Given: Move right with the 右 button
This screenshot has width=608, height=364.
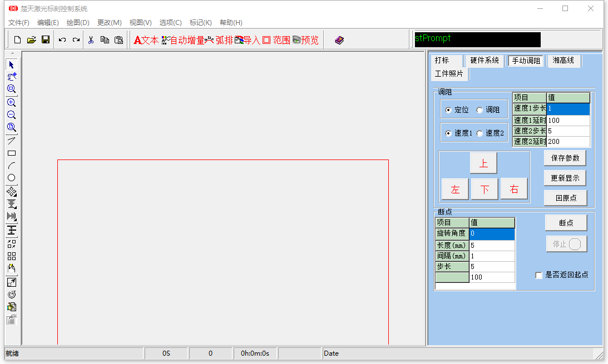Looking at the screenshot, I should 514,189.
